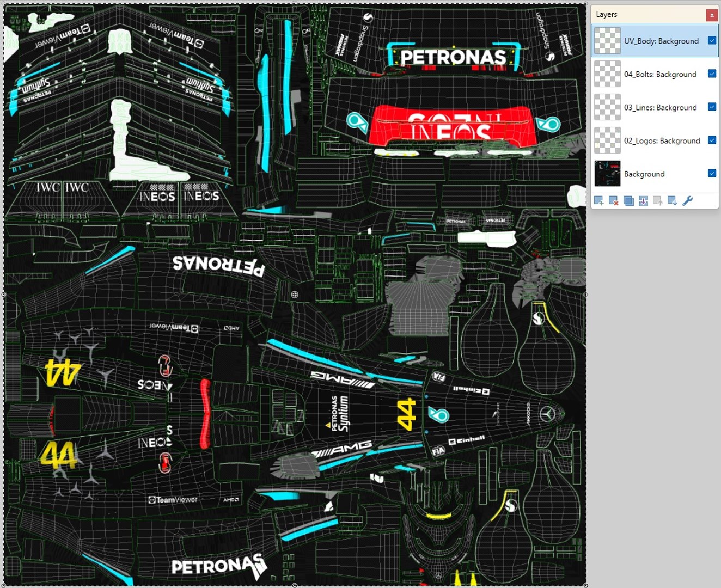Select the UV_Body: Background layer name
The width and height of the screenshot is (721, 588).
pos(661,41)
